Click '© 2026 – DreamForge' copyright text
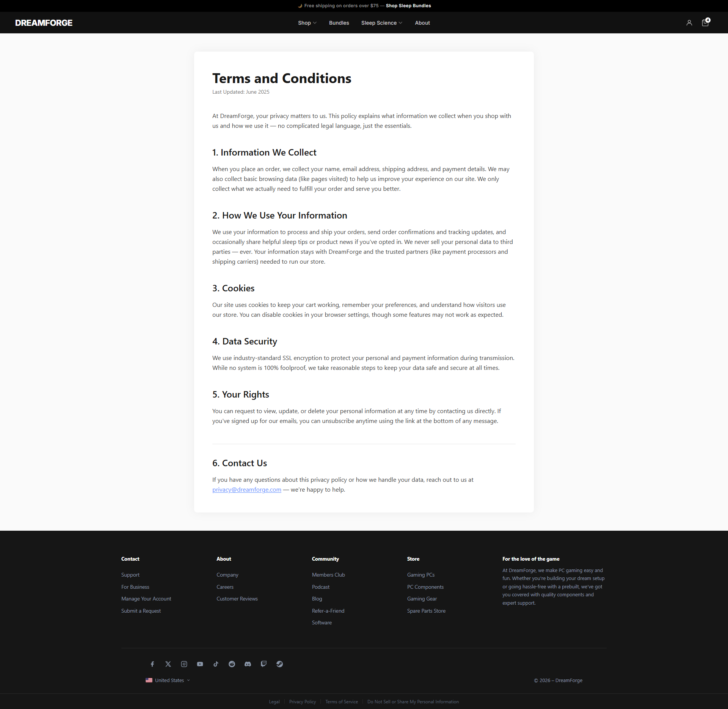The height and width of the screenshot is (709, 728). point(558,680)
